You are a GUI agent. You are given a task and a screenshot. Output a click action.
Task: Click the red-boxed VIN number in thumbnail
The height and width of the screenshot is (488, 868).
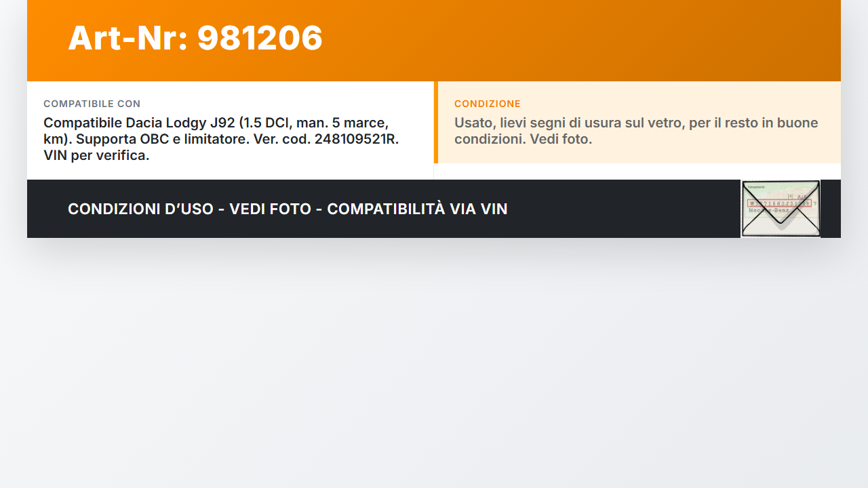tap(779, 203)
